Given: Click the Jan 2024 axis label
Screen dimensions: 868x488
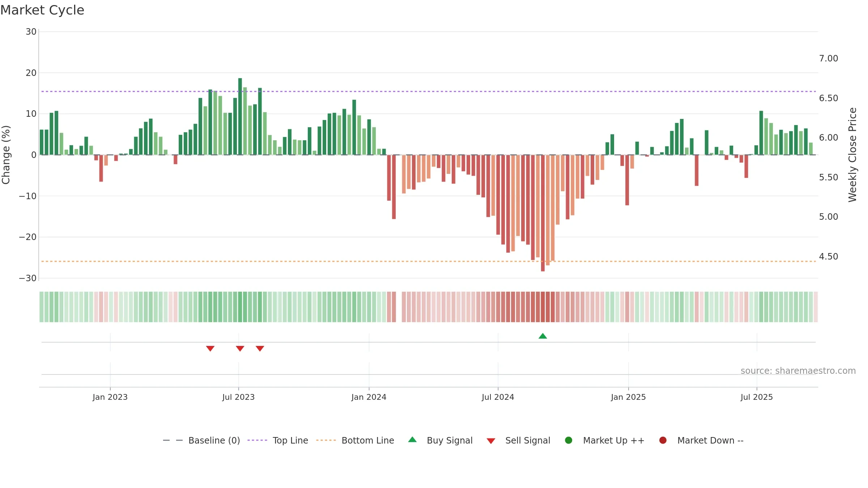Looking at the screenshot, I should click(369, 397).
